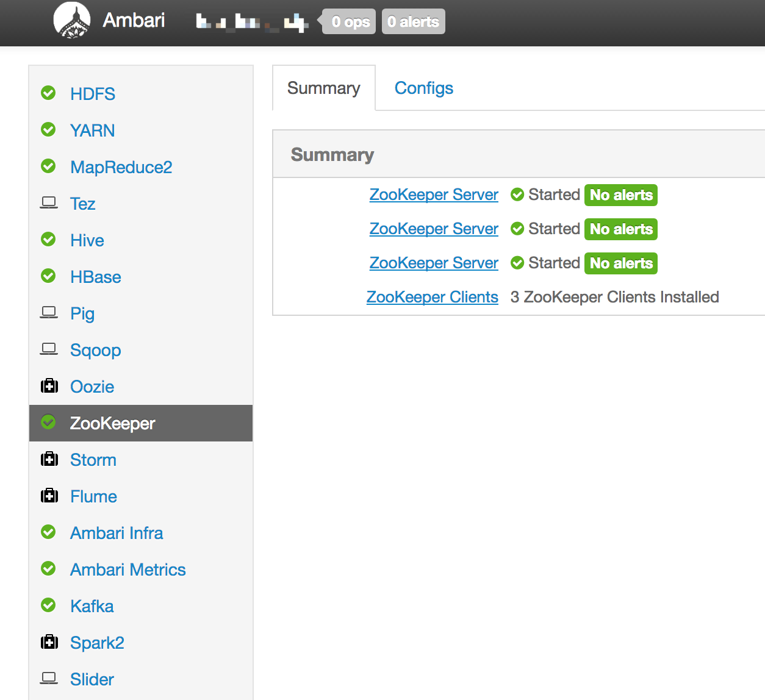Click the green status icon beside HDFS

pyautogui.click(x=48, y=93)
